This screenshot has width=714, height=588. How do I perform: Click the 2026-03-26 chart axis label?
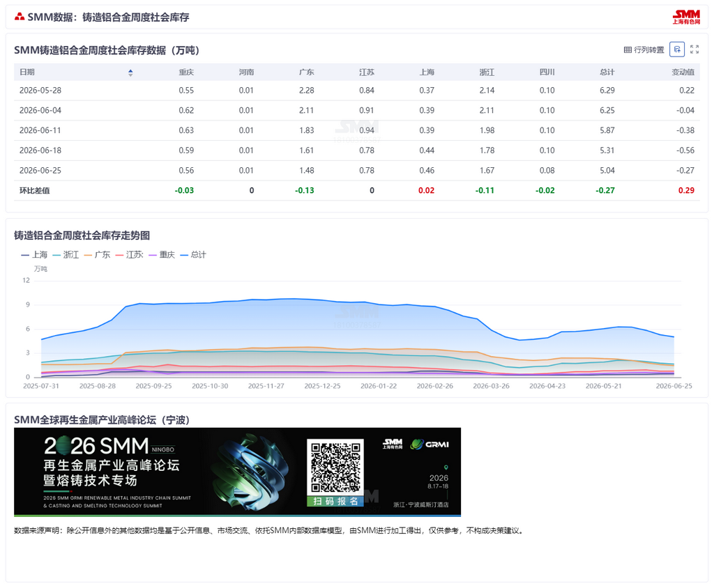491,386
